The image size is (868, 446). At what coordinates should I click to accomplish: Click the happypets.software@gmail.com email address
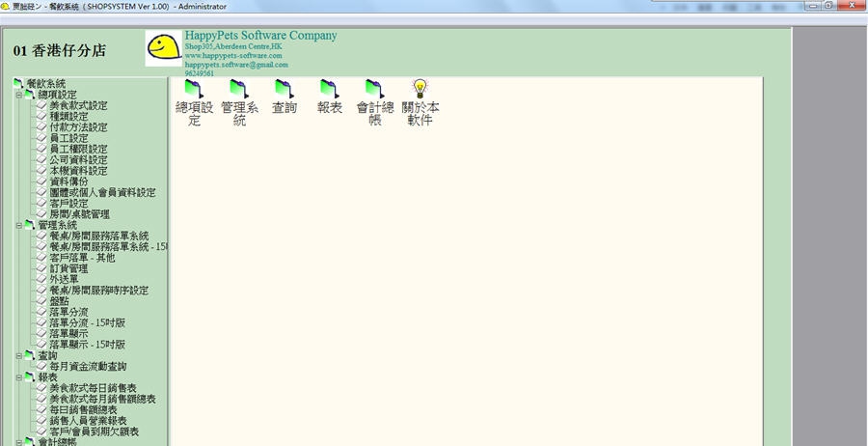[236, 65]
